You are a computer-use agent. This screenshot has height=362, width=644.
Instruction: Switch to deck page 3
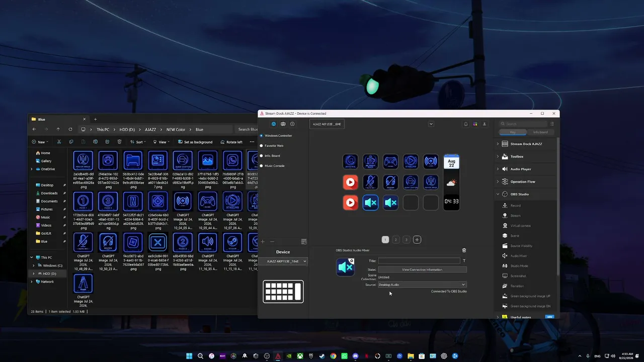(406, 240)
